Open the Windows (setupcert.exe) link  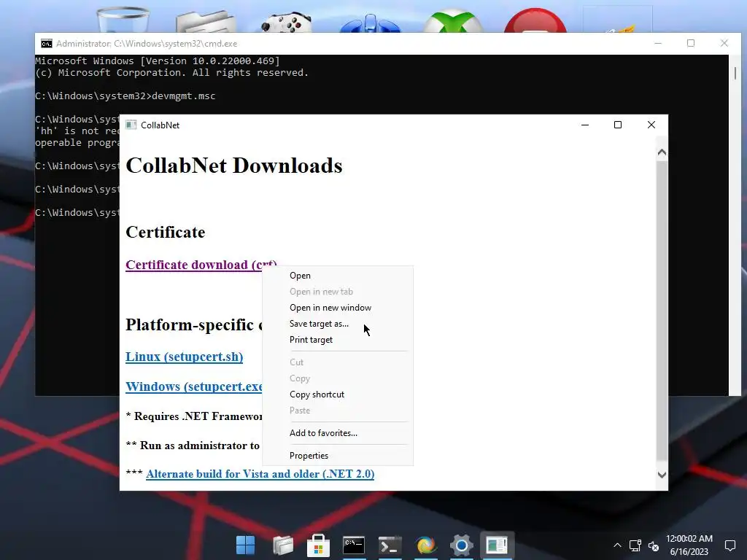click(194, 386)
